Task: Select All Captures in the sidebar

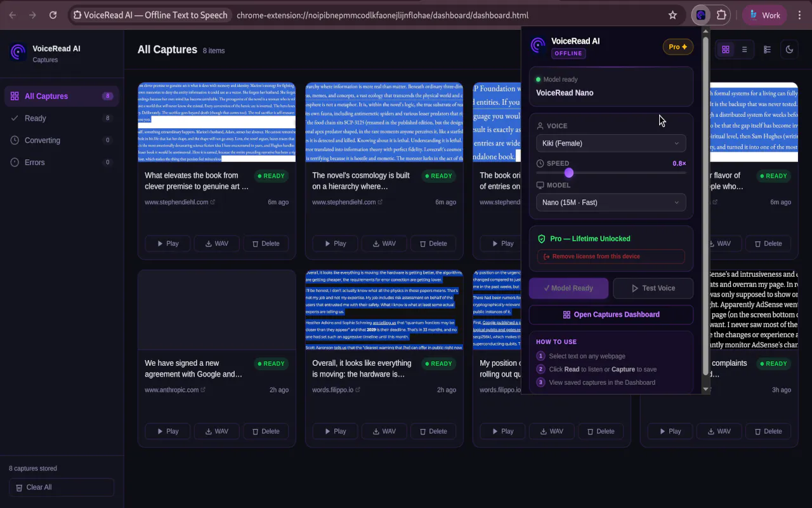Action: (62, 97)
